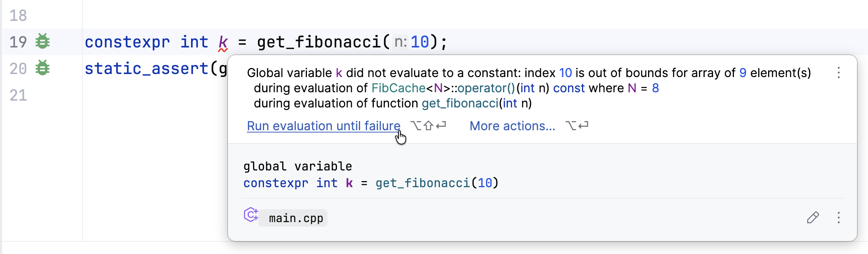868x254 pixels.
Task: Click the constexpr keyword on line 19
Action: pyautogui.click(x=127, y=42)
